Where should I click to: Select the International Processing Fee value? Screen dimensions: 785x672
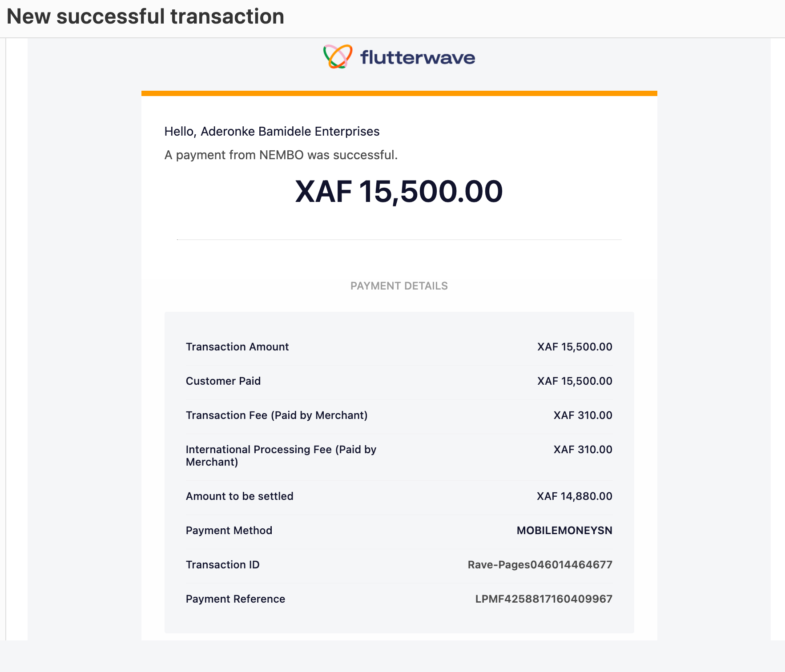click(583, 450)
